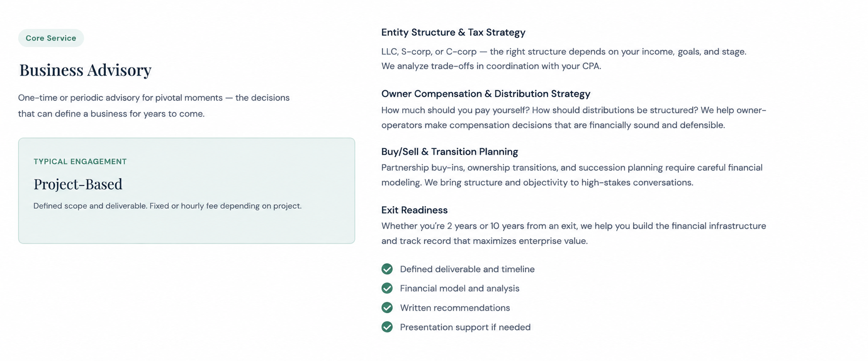Select the Business Advisory heading

tap(85, 70)
